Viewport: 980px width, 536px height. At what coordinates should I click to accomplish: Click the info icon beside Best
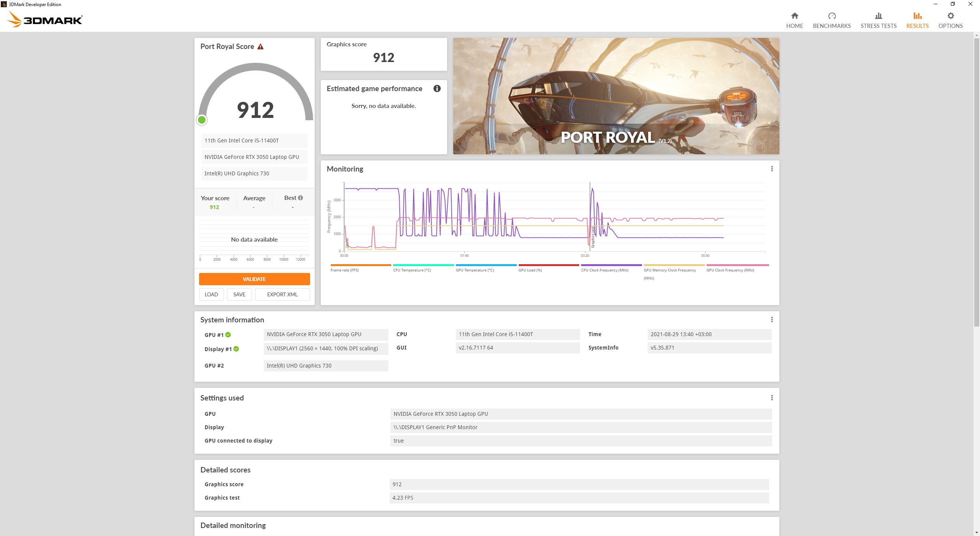coord(301,198)
